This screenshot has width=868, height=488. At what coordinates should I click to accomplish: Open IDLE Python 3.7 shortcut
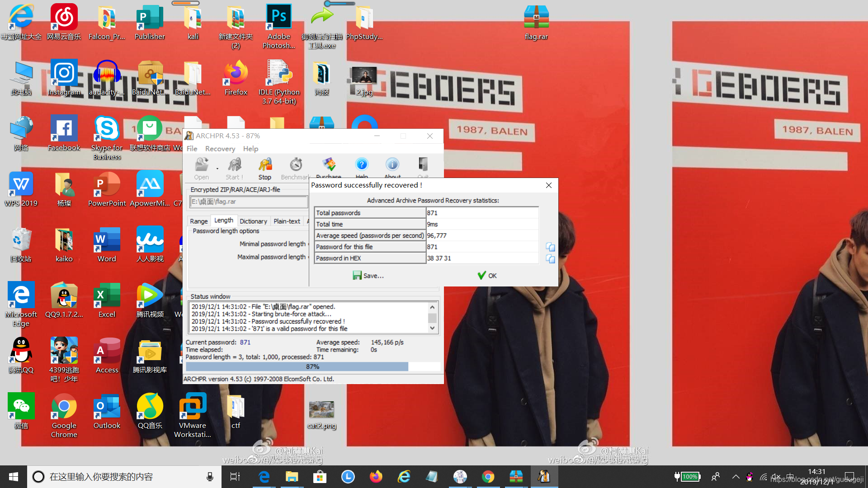[x=279, y=82]
